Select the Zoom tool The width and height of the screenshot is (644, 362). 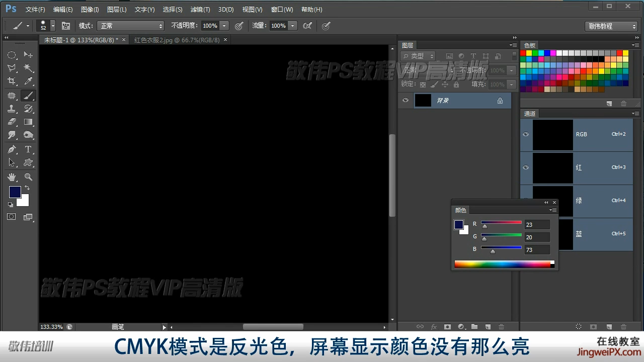pos(29,177)
